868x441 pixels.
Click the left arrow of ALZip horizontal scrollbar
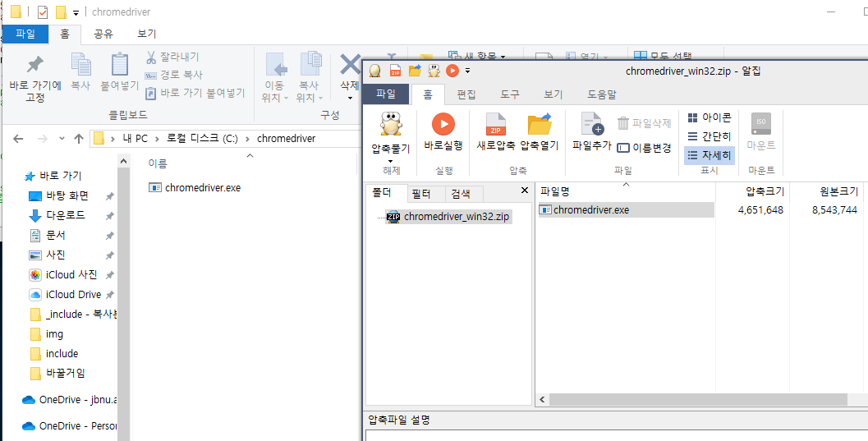[x=543, y=399]
